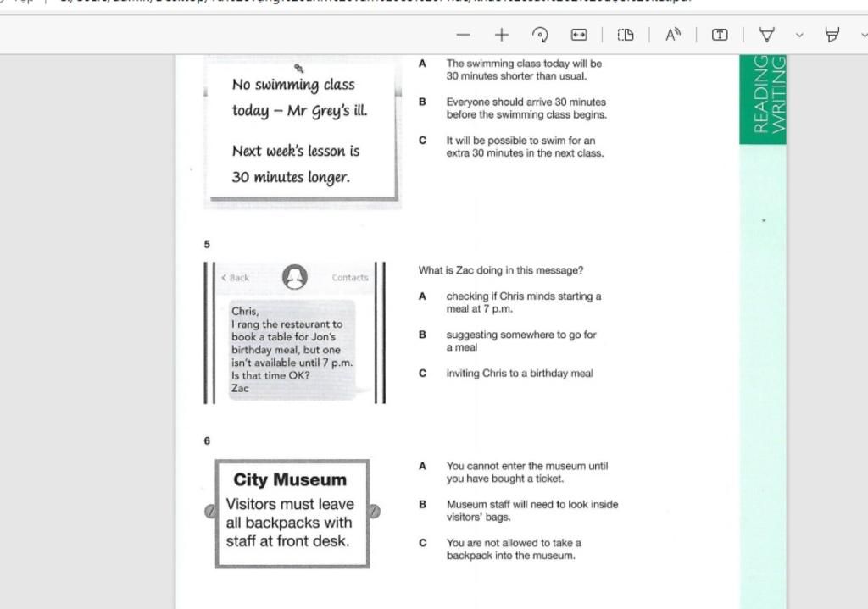Click option "inviting Chris to a birthday meal"
Image resolution: width=868 pixels, height=609 pixels.
520,374
